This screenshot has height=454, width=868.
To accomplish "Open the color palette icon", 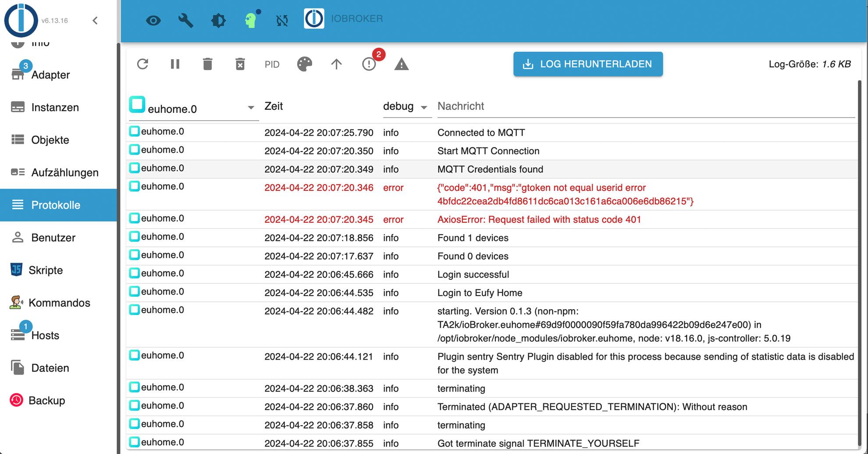I will (305, 64).
